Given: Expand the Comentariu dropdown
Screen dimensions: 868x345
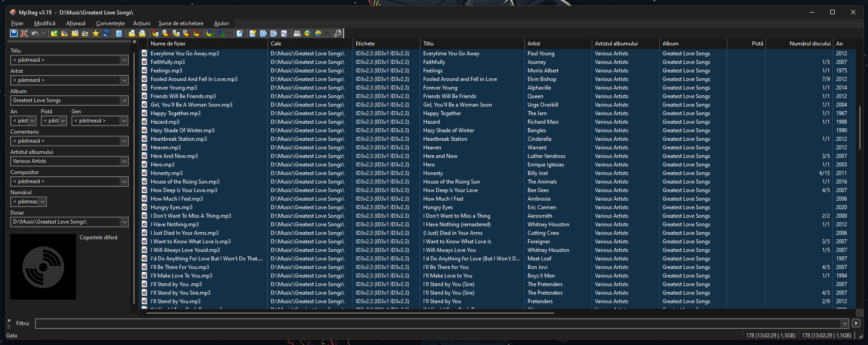Looking at the screenshot, I should point(124,141).
